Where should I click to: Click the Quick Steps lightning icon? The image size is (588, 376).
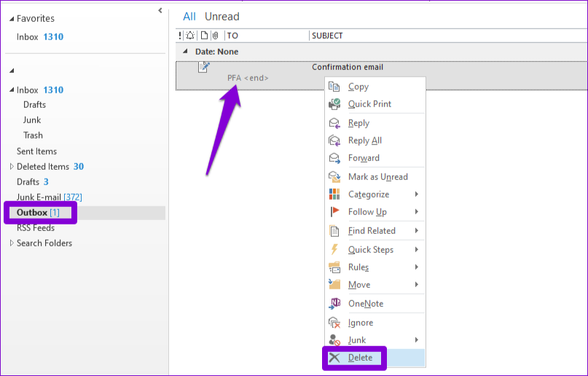pyautogui.click(x=334, y=249)
